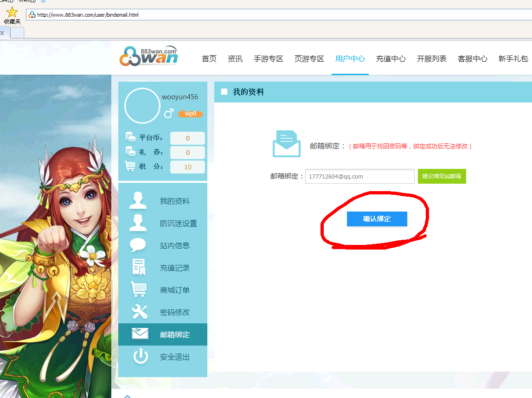Open 充值记录 sidebar link
Image resolution: width=532 pixels, height=398 pixels.
point(175,268)
